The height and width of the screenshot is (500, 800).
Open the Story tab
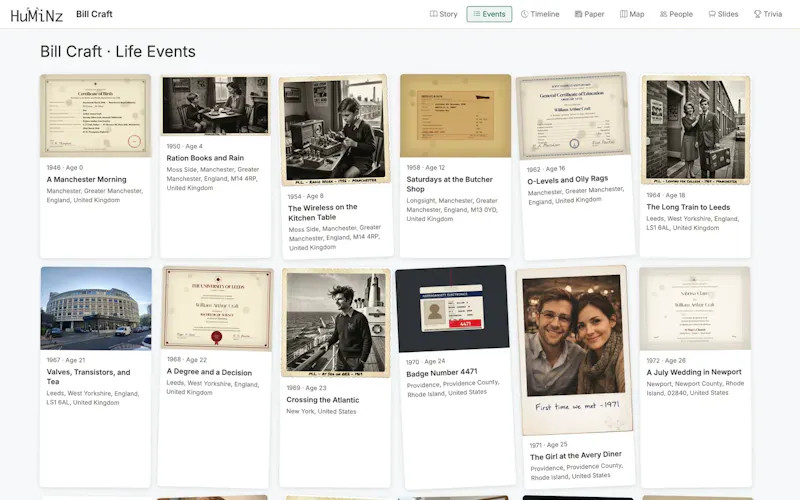(443, 14)
